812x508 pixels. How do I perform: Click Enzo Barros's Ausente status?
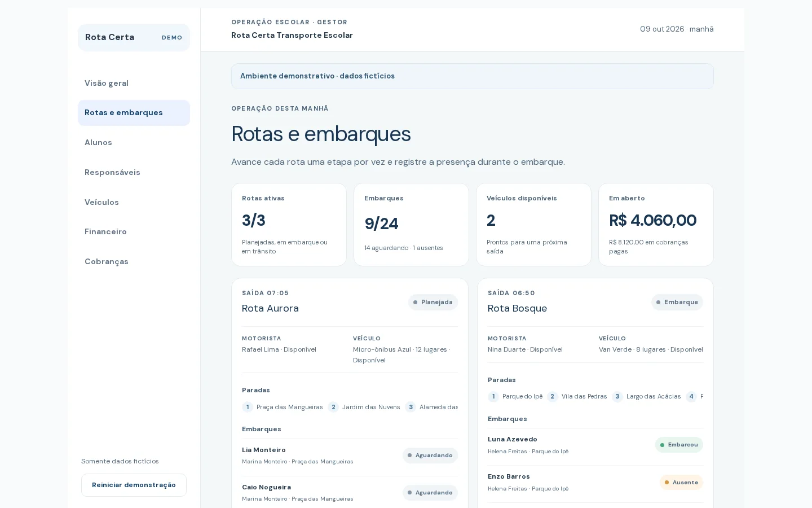pyautogui.click(x=681, y=483)
